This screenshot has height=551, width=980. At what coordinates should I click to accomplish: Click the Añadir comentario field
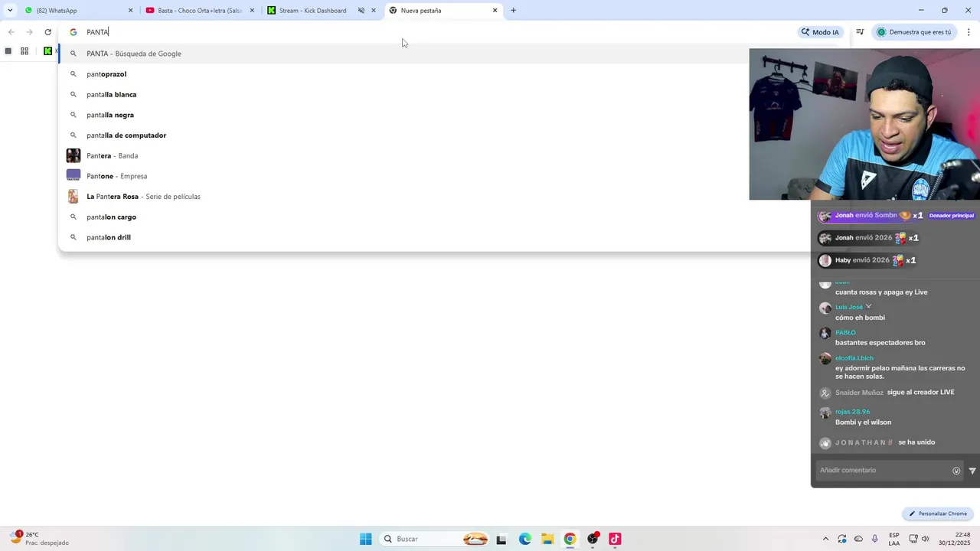(x=883, y=470)
